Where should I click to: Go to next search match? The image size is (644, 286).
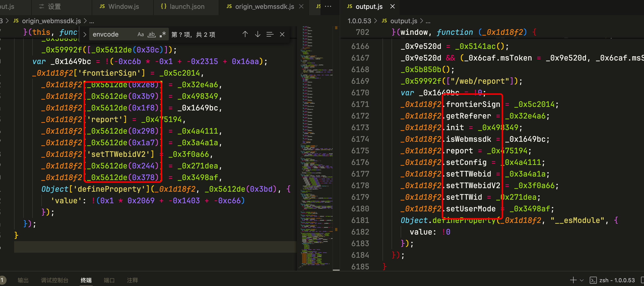[257, 34]
